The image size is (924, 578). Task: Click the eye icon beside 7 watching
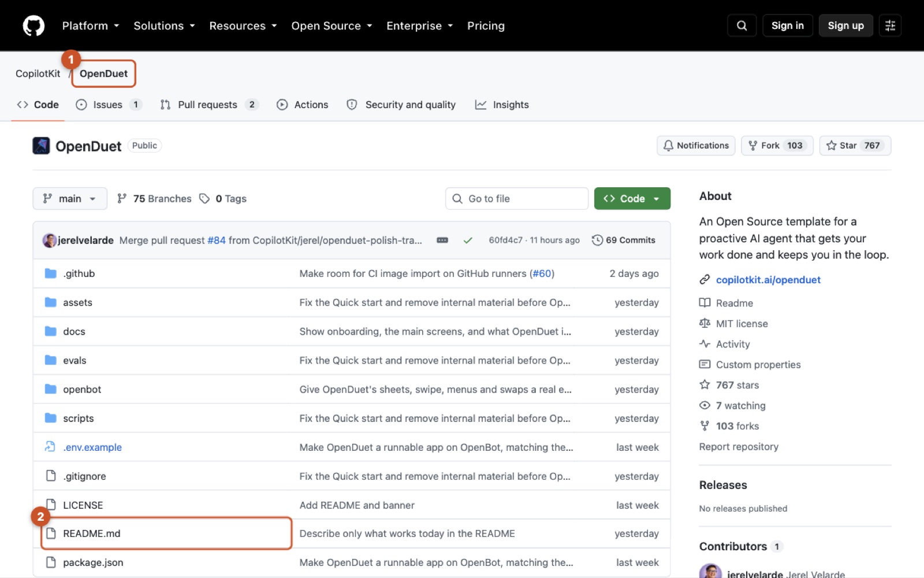[x=705, y=405]
